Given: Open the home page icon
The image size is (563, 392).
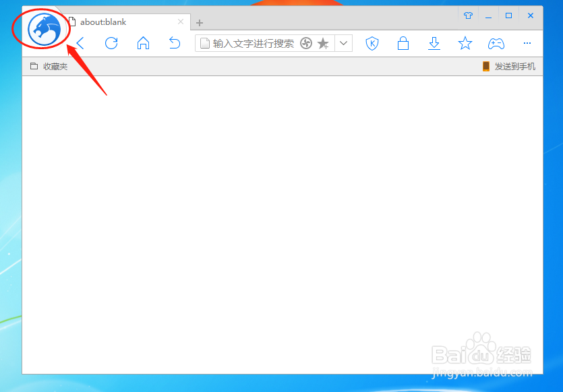Looking at the screenshot, I should click(x=143, y=43).
